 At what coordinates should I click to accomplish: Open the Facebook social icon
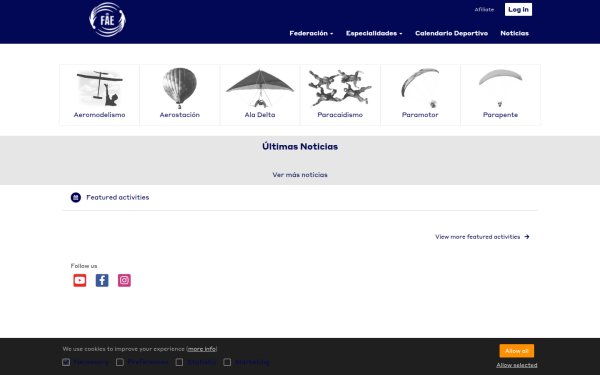tap(102, 280)
